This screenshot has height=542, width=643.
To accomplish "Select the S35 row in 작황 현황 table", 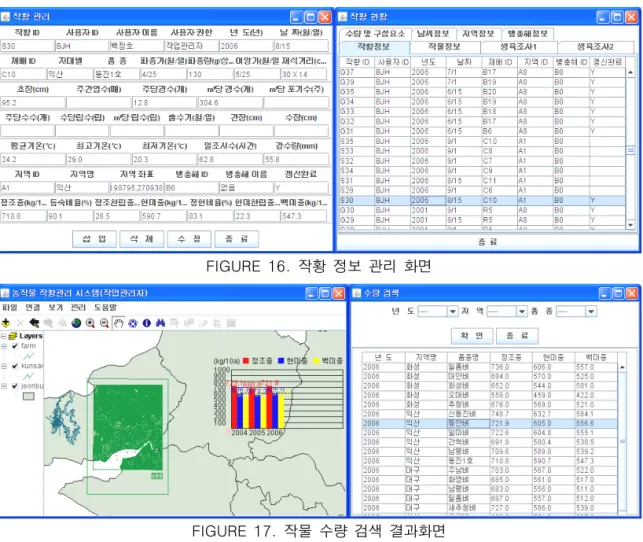I will 482,141.
